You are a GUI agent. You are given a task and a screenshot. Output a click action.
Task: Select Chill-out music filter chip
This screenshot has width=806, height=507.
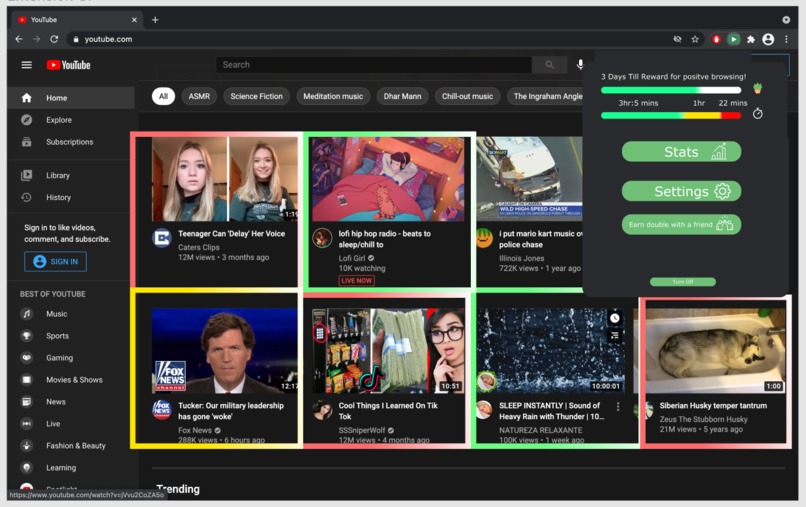click(x=467, y=96)
